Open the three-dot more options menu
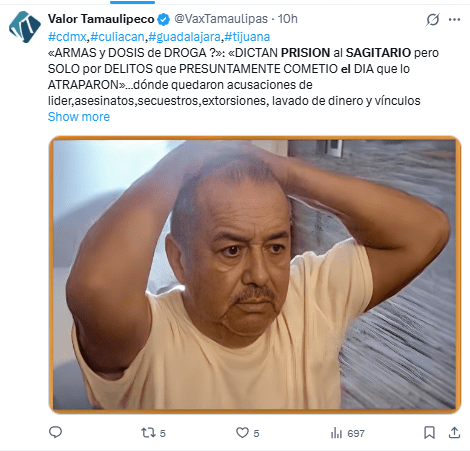 (454, 19)
